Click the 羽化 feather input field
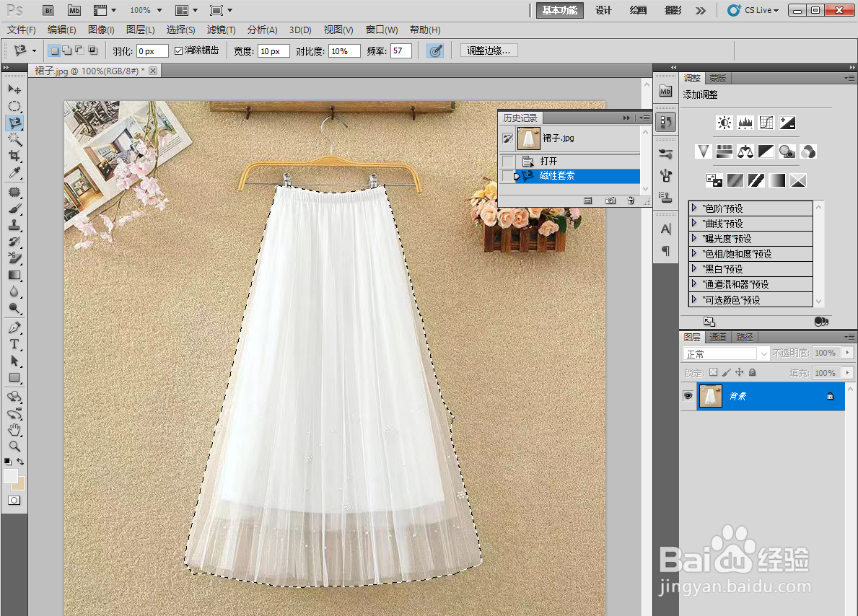Image resolution: width=858 pixels, height=616 pixels. (152, 51)
